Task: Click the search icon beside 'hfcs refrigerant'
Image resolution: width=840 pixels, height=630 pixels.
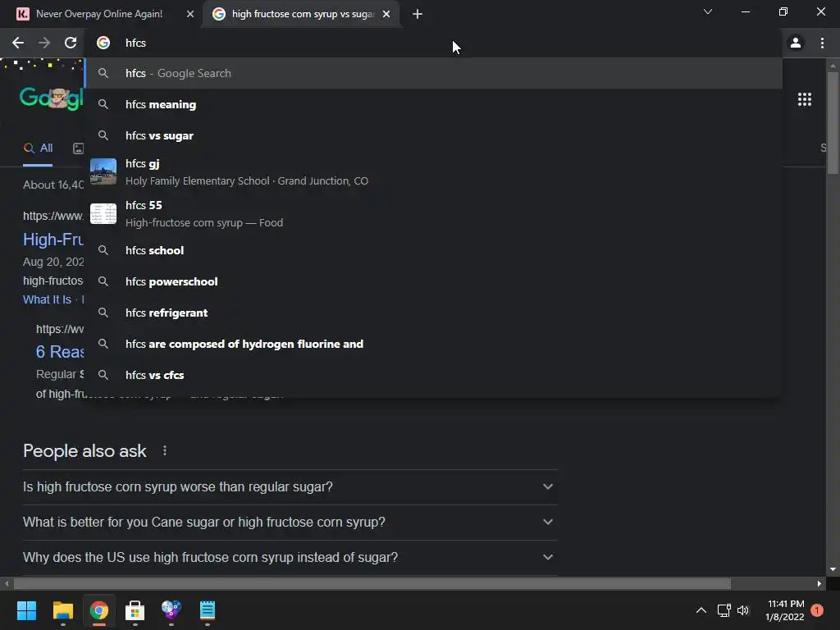Action: point(103,313)
